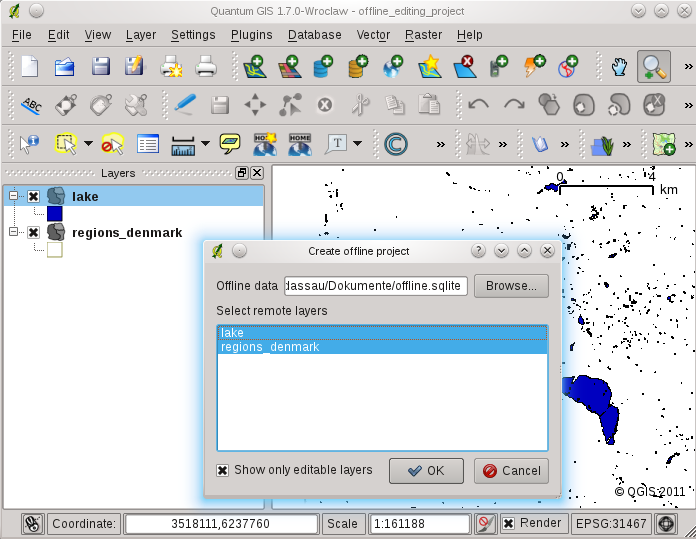Open Measure tool dropdown arrow

point(205,143)
